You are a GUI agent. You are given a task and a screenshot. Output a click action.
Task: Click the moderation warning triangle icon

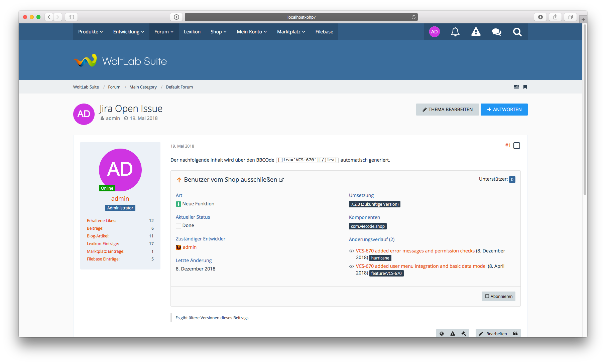pyautogui.click(x=476, y=32)
